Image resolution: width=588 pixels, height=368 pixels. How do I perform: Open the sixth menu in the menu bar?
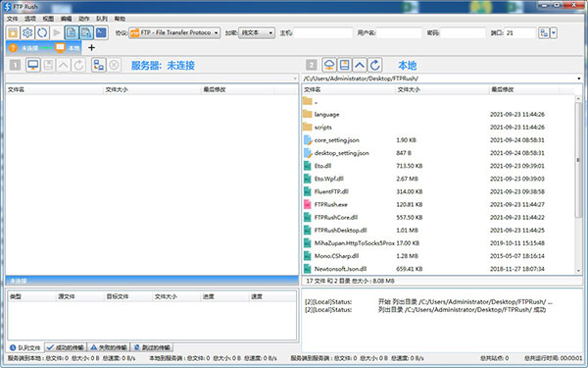pyautogui.click(x=102, y=19)
